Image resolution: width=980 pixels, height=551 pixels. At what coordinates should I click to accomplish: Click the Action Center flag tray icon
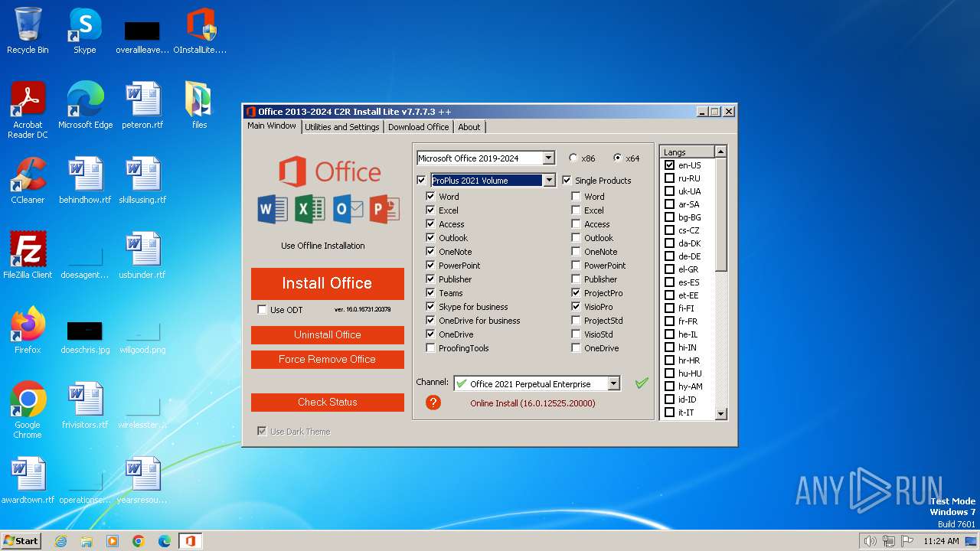point(907,541)
